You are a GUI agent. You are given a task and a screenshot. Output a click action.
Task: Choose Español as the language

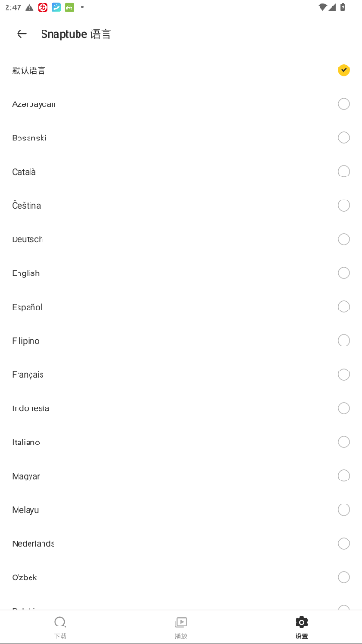click(181, 307)
